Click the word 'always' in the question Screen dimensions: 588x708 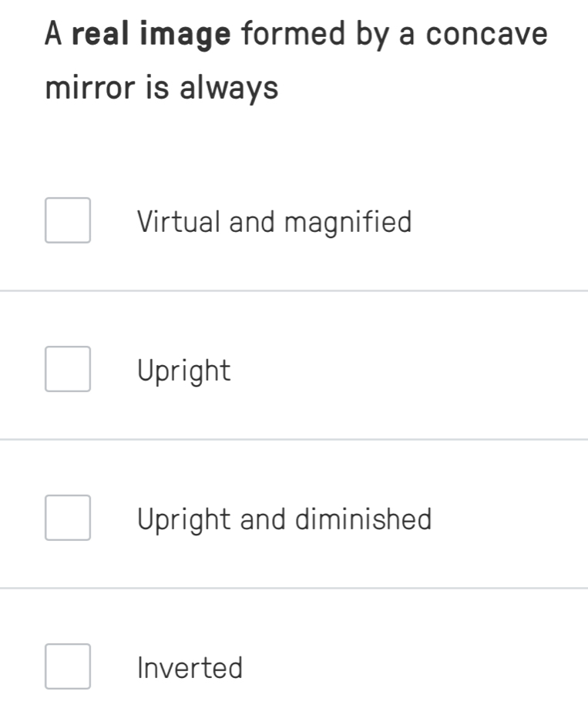(228, 89)
